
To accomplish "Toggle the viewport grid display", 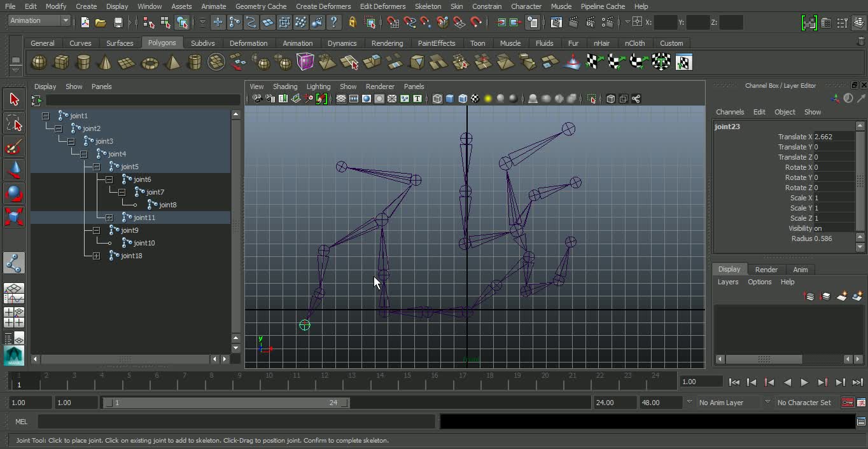I will tap(341, 99).
